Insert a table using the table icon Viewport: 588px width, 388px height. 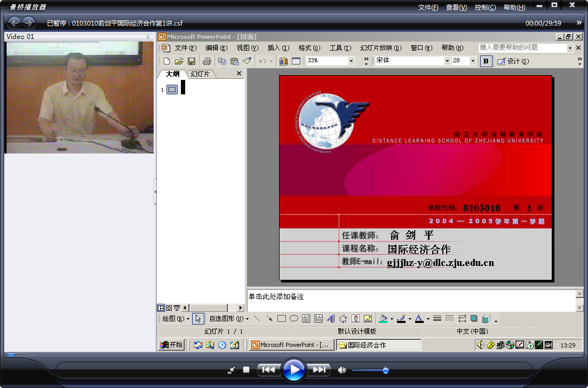[296, 61]
